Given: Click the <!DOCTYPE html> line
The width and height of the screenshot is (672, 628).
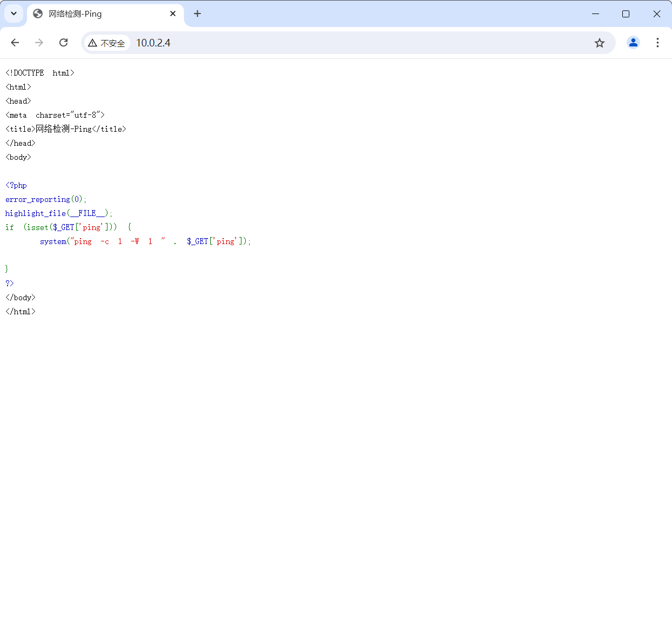Looking at the screenshot, I should (x=40, y=73).
